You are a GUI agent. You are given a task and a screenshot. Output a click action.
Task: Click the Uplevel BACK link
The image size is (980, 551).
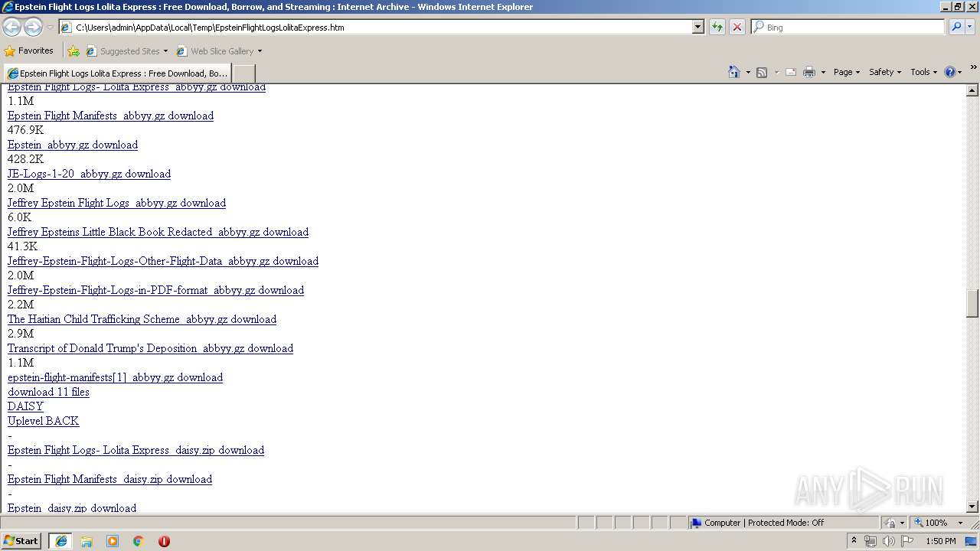click(x=43, y=421)
